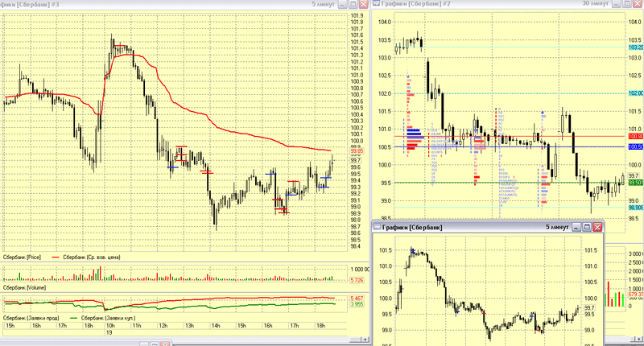Click the horizontal scrollbar thumb in window #3
Viewport: 644px width, 346px height.
pos(355,340)
